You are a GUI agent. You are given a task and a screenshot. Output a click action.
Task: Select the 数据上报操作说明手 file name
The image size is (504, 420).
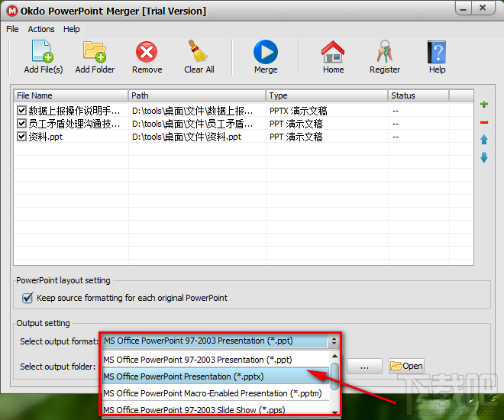click(x=74, y=111)
